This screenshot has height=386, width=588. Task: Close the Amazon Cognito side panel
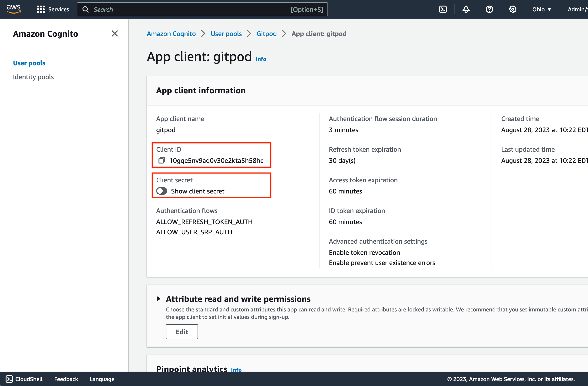[x=115, y=34]
